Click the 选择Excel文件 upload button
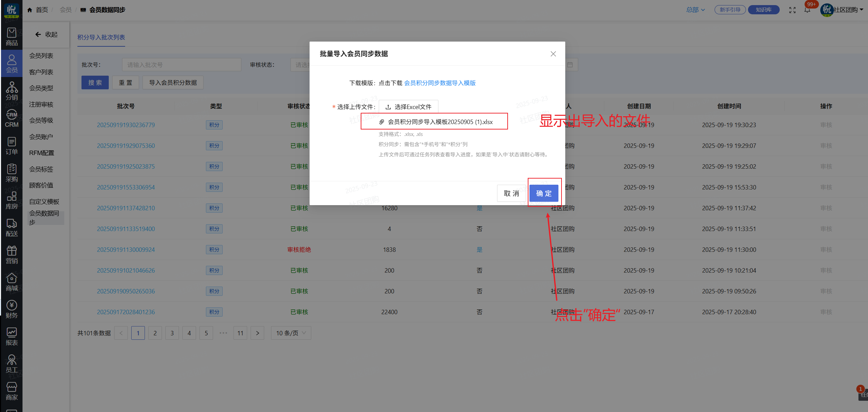868x412 pixels. click(408, 107)
